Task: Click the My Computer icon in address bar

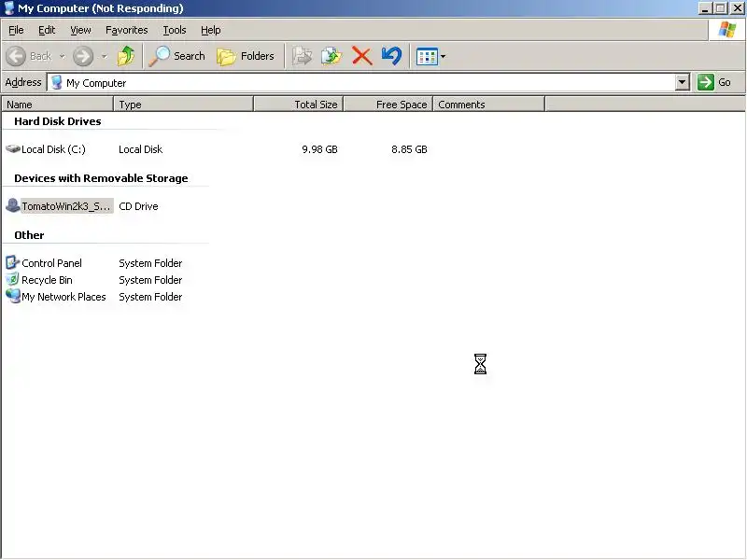Action: tap(57, 82)
